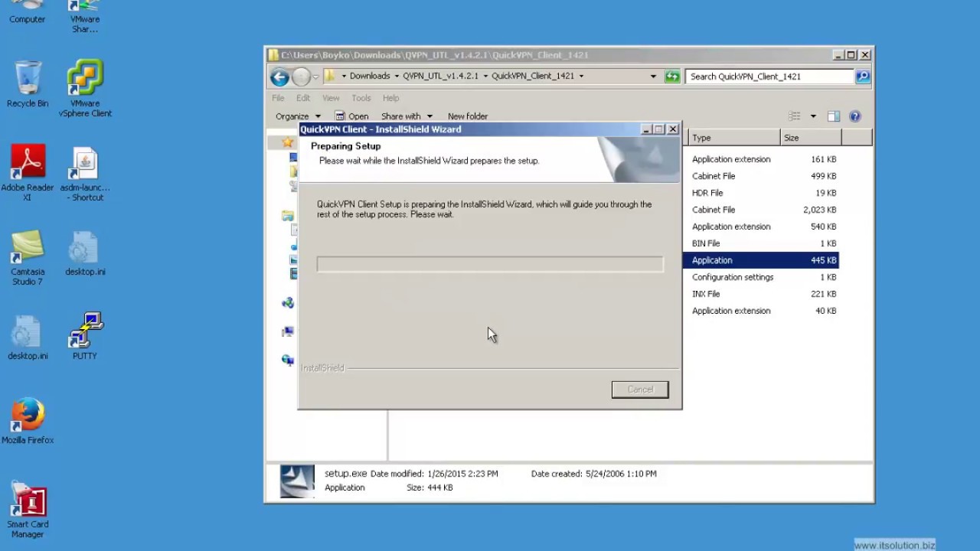Click the Search QuickVPN_Client_1421 field
Screen dimensions: 980x551
[769, 77]
